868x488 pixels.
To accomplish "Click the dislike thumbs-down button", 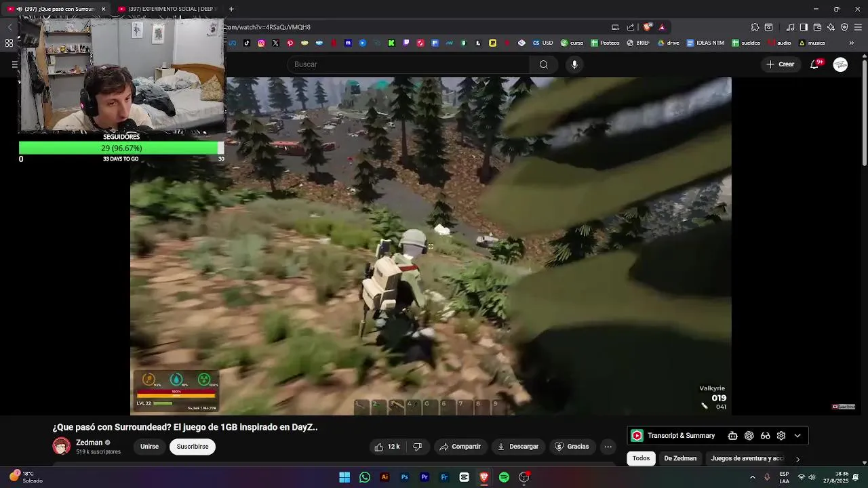I will 418,447.
